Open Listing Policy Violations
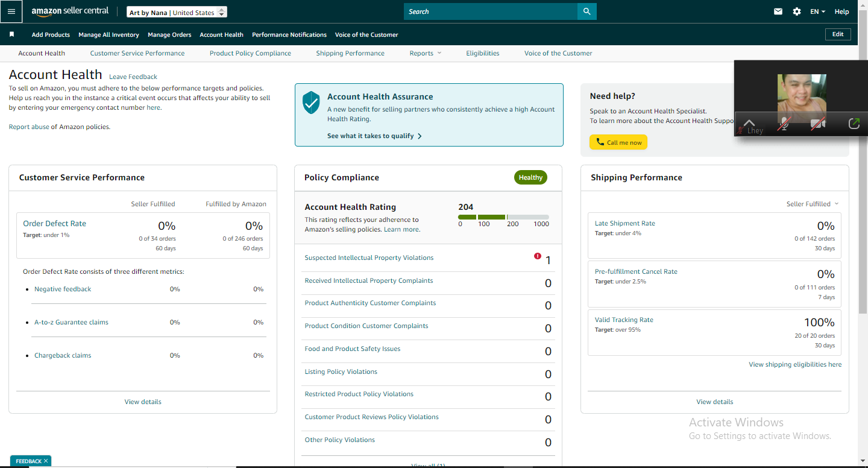868x468 pixels. tap(341, 372)
